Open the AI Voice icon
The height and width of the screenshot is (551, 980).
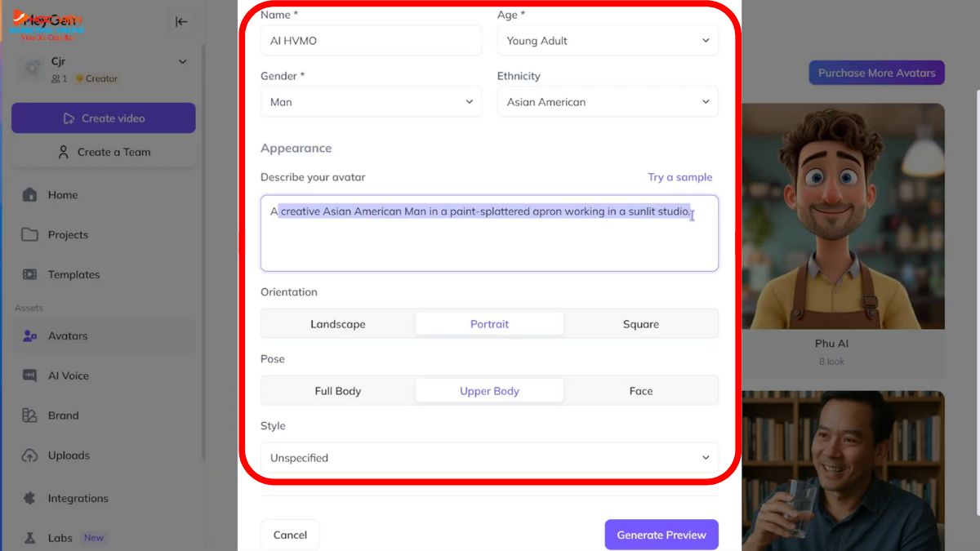(30, 375)
